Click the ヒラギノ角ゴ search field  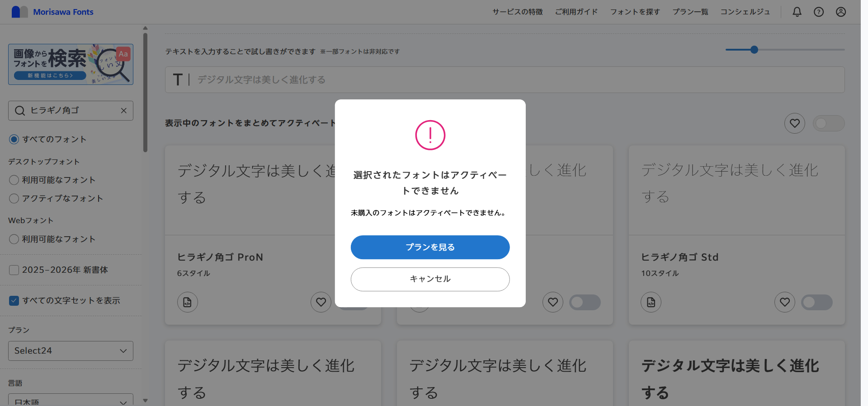tap(71, 111)
